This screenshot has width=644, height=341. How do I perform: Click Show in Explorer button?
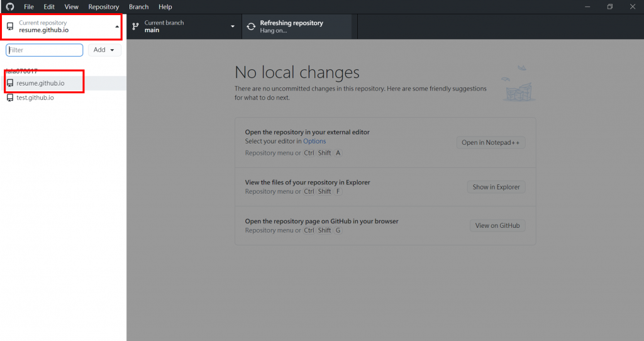(x=496, y=187)
